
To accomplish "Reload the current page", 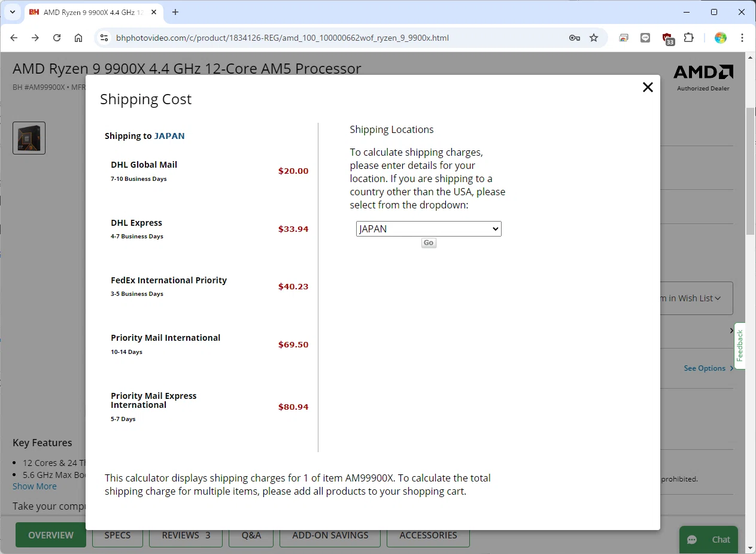I will 57,38.
